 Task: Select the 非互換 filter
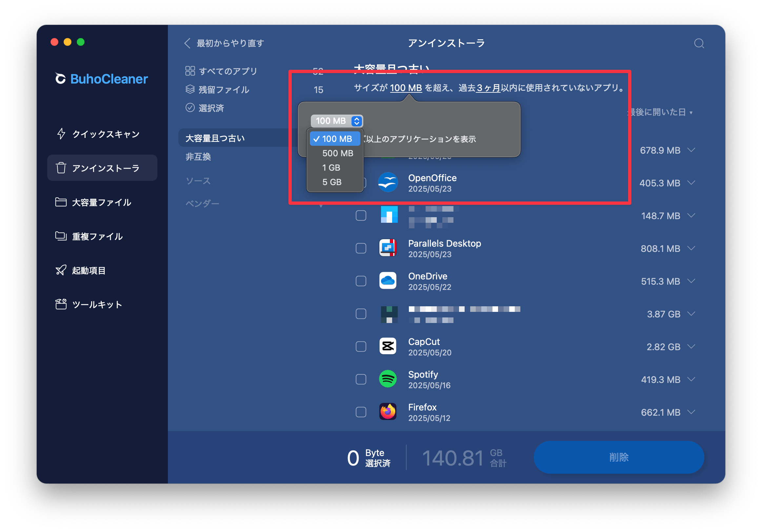(x=198, y=157)
